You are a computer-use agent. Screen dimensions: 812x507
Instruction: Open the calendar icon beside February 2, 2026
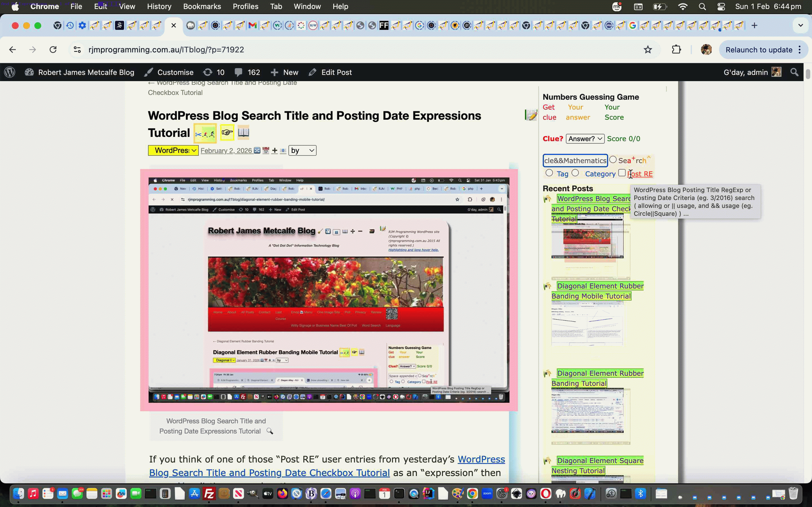point(265,151)
